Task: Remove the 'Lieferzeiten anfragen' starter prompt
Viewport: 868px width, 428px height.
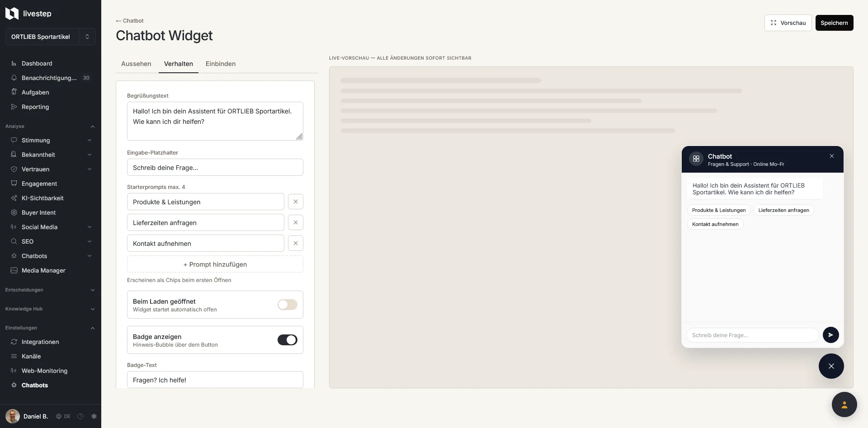Action: coord(296,222)
